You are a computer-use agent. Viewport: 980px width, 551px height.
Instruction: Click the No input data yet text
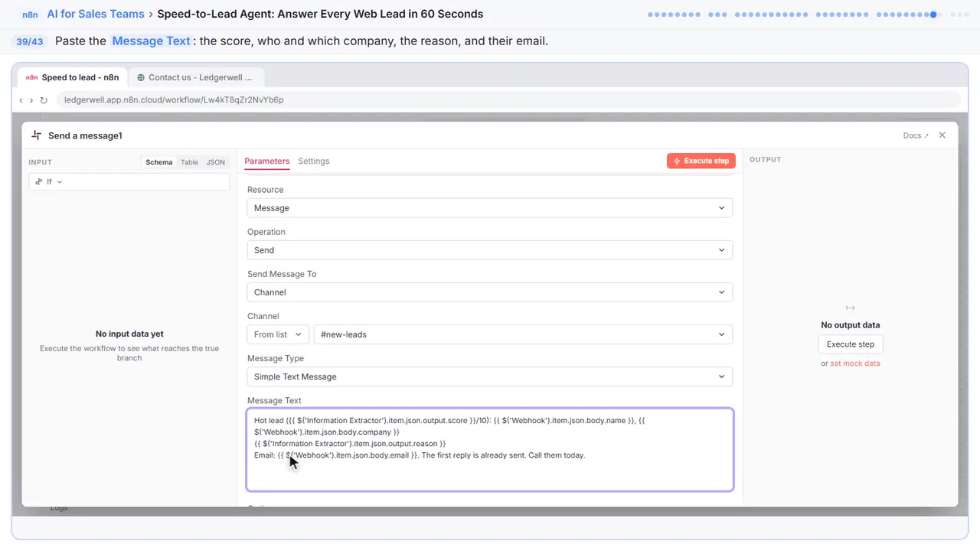[129, 334]
